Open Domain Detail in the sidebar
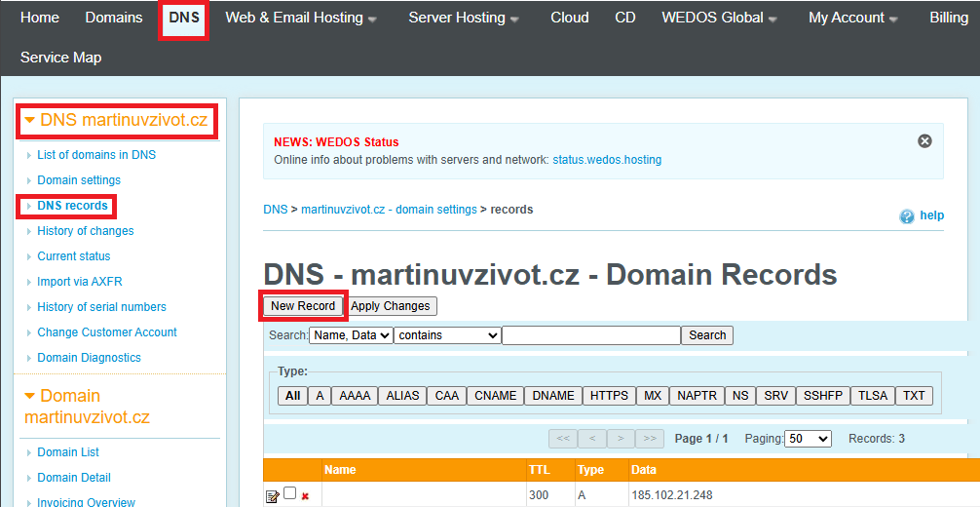Viewport: 980px width, 507px height. tap(74, 478)
